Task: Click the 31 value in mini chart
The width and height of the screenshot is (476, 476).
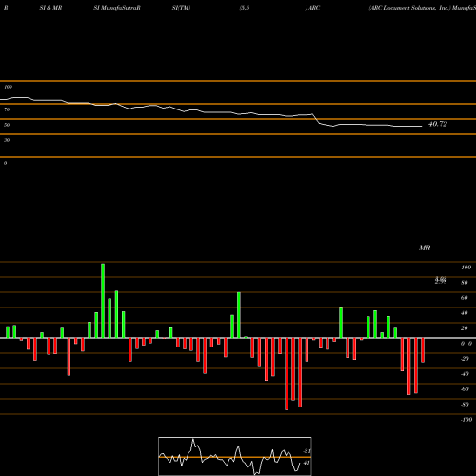Action: (307, 451)
